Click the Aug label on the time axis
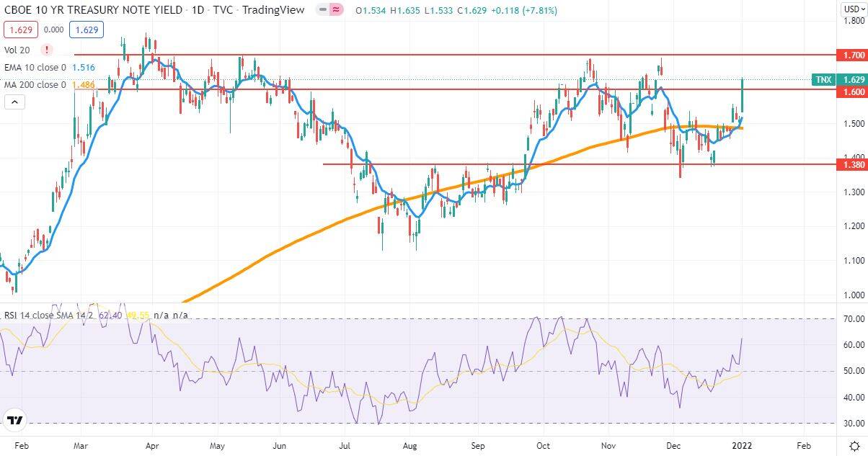 pyautogui.click(x=410, y=446)
